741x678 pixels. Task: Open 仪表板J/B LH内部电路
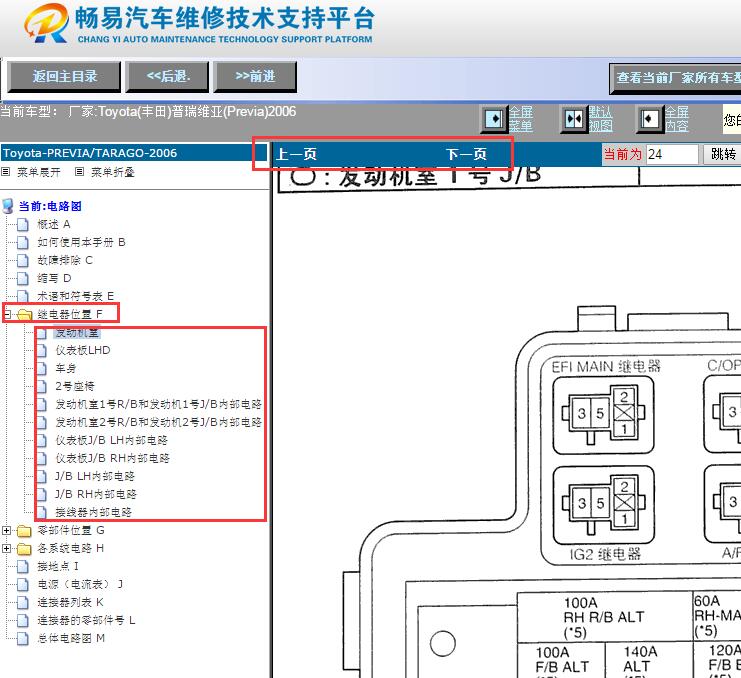coord(112,440)
